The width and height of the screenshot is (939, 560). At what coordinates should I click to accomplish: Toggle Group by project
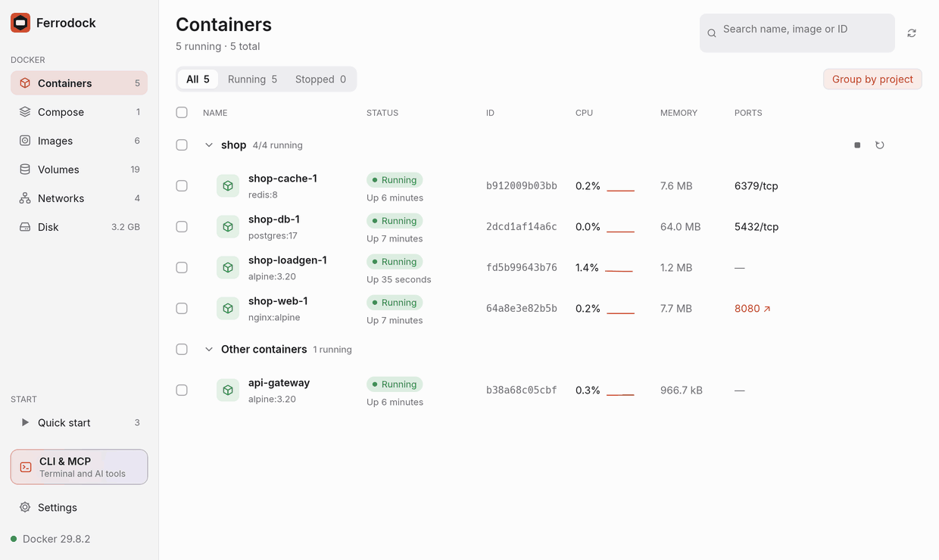872,79
